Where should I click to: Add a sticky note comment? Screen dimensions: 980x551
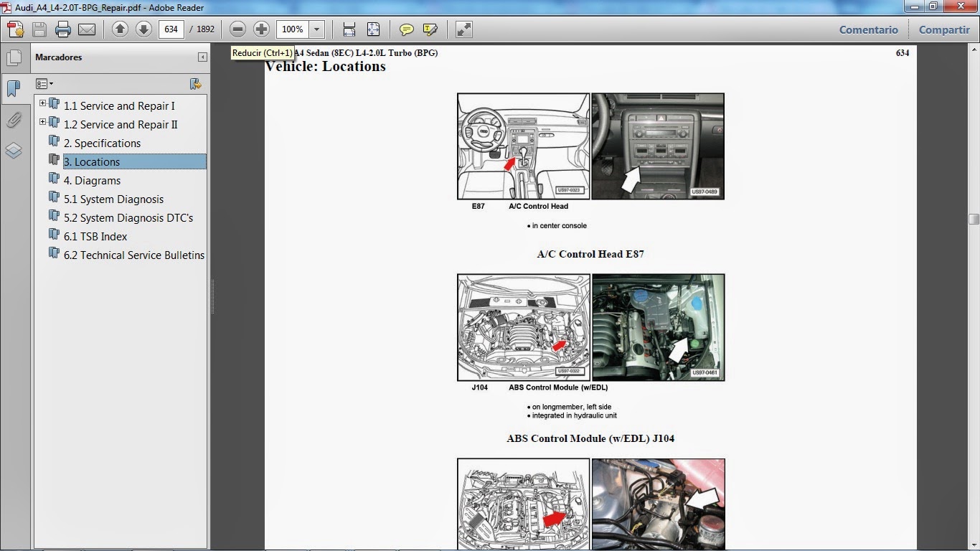click(x=407, y=29)
